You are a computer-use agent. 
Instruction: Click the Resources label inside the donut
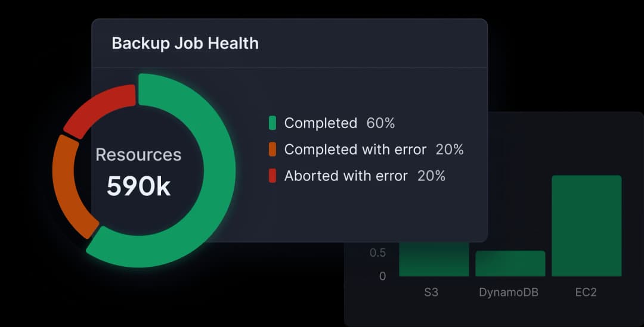[138, 155]
